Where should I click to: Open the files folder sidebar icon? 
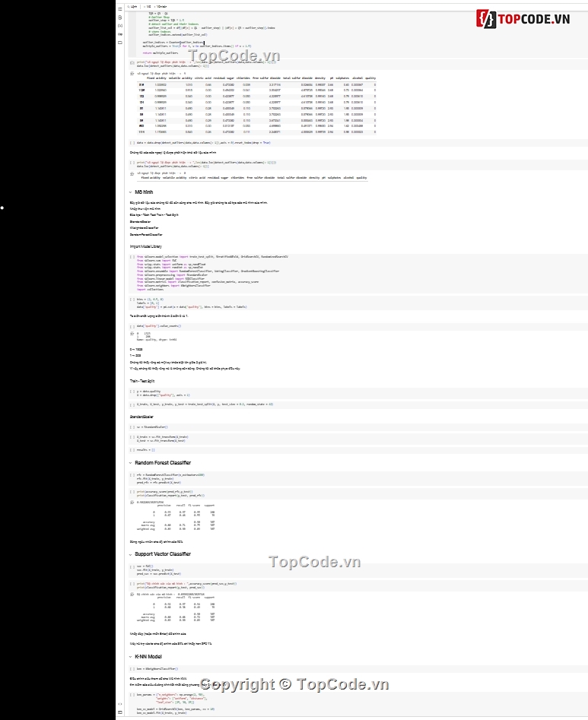120,43
